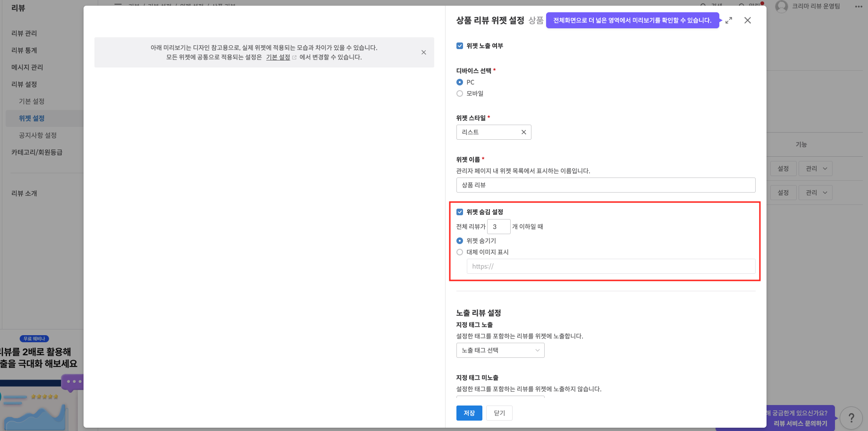Close the dialog via the 닫기 button
The image size is (868, 431).
pyautogui.click(x=499, y=413)
